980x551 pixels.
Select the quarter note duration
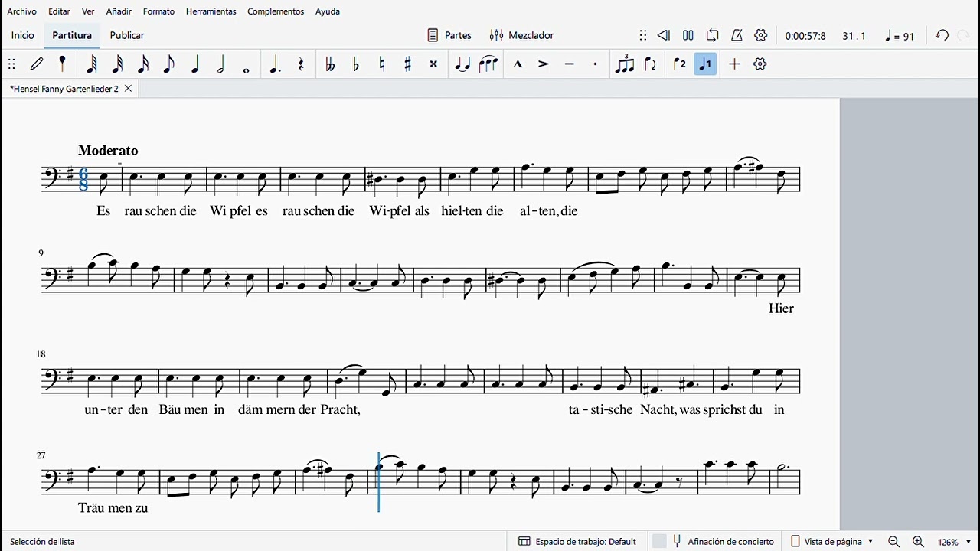coord(194,64)
